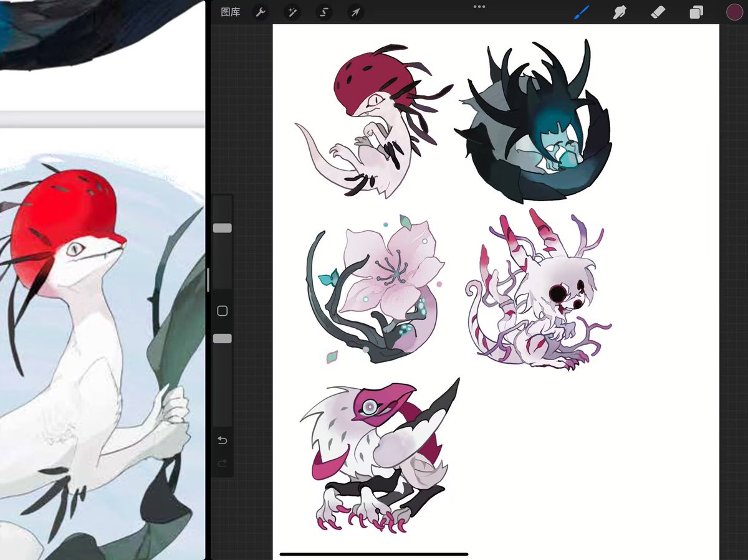Open the Actions wrench menu
Screen dimensions: 748x560
(261, 12)
